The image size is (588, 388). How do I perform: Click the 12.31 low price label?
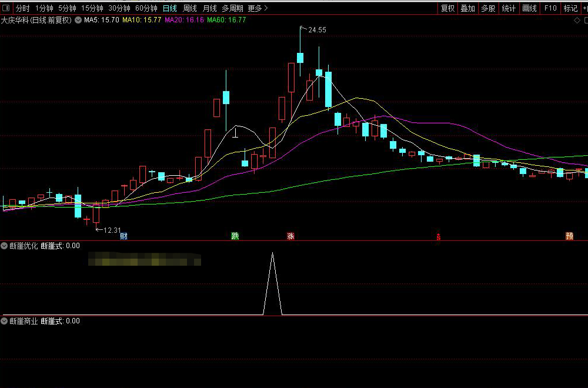click(112, 230)
